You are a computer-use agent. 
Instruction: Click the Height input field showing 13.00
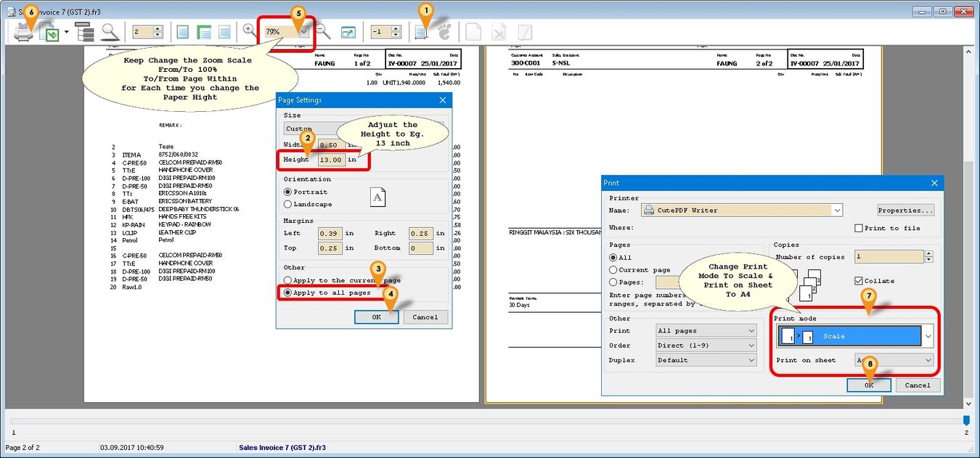[330, 160]
